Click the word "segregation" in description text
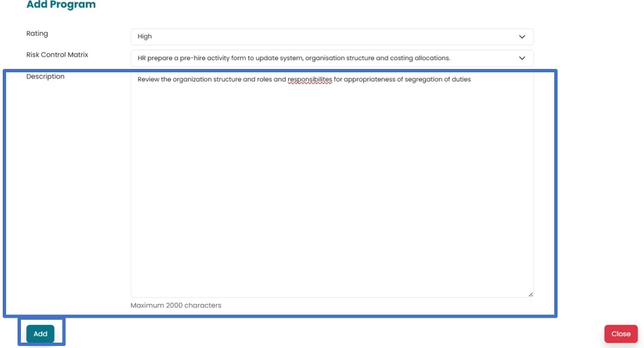 pos(427,80)
